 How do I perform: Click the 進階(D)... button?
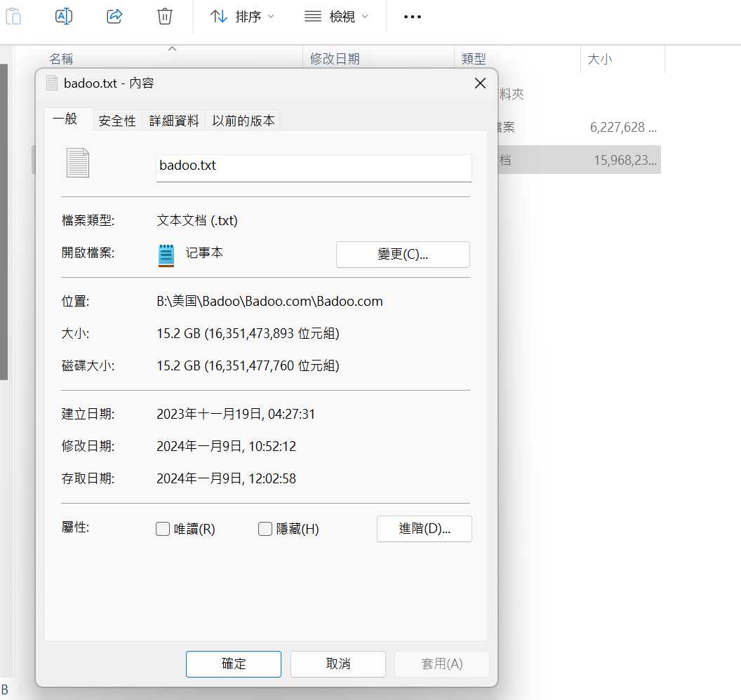point(425,529)
